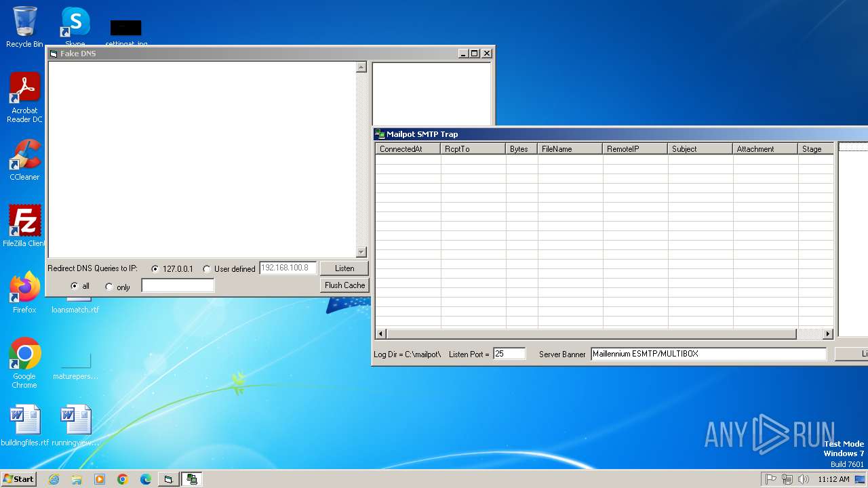This screenshot has width=868, height=488.
Task: Open Action Center flag tray icon
Action: click(770, 479)
